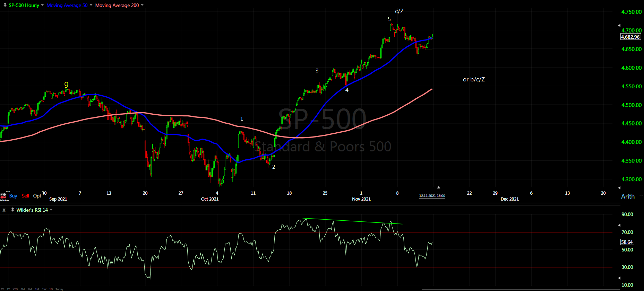Click the small up triangle on the date axis
644x291 pixels.
pos(439,187)
